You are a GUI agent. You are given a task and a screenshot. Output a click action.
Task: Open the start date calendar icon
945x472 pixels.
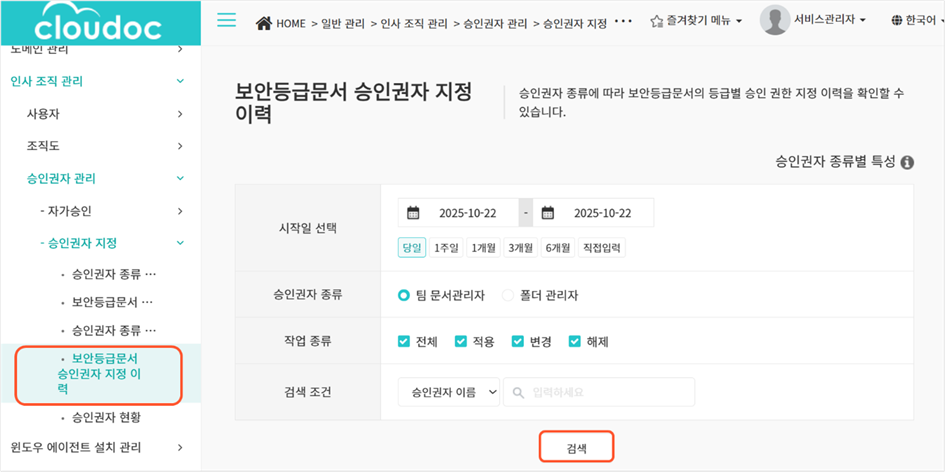click(413, 213)
